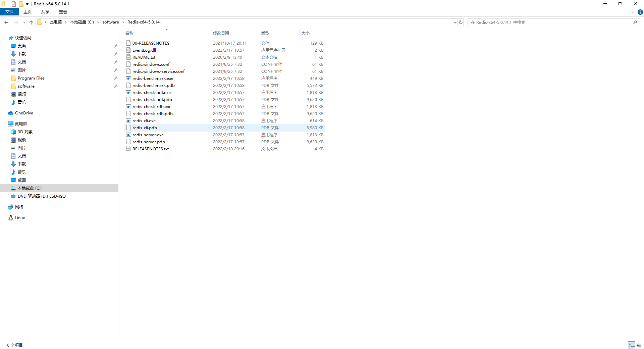Select the redis-check-aof.pdb file name
The image size is (644, 349).
[x=152, y=100]
